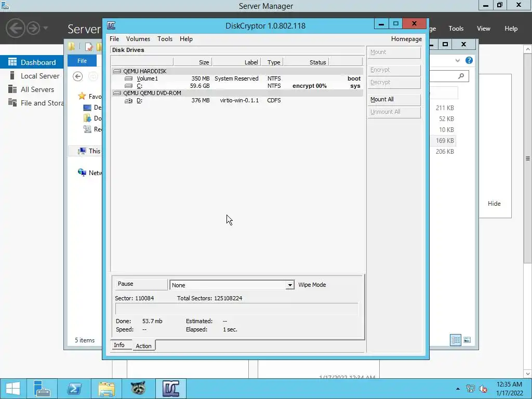Viewport: 532px width, 399px height.
Task: Select the QEMU HARDDISK drive icon
Action: click(117, 71)
